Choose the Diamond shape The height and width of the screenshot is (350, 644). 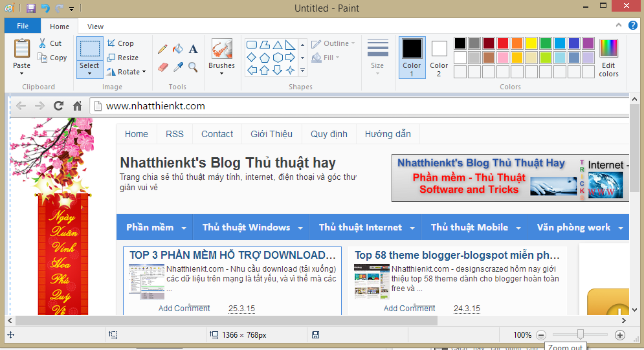tap(251, 58)
